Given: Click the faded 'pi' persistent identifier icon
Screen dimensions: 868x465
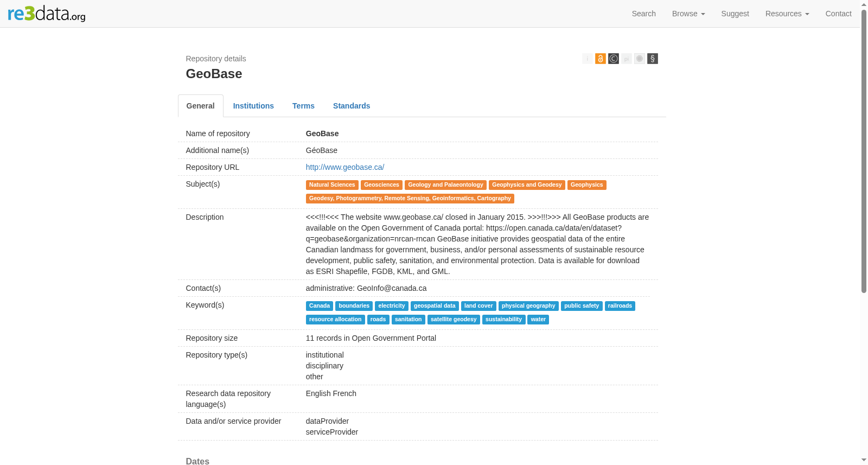Looking at the screenshot, I should point(627,59).
